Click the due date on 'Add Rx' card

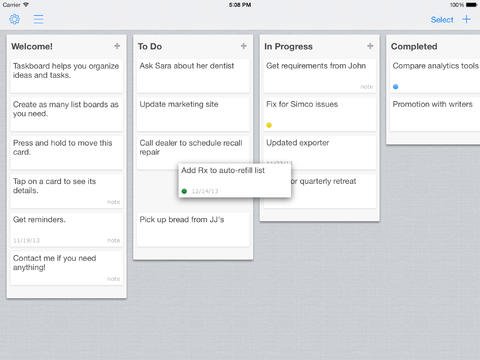(x=205, y=191)
